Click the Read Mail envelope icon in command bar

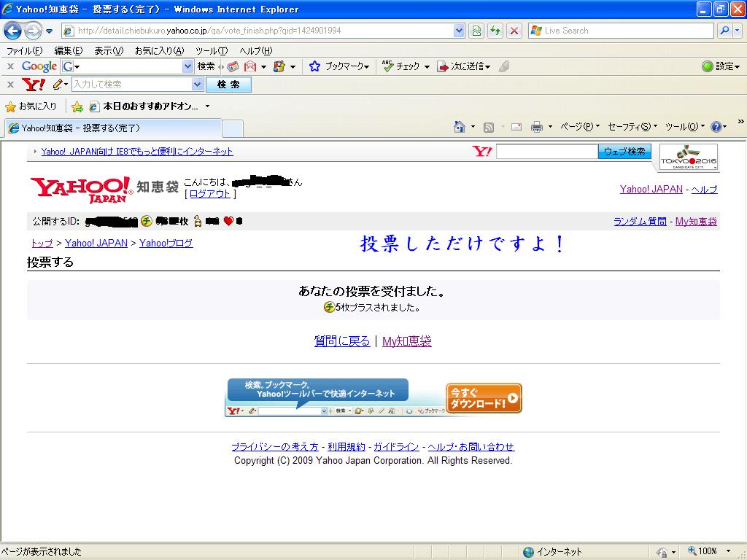[x=516, y=127]
